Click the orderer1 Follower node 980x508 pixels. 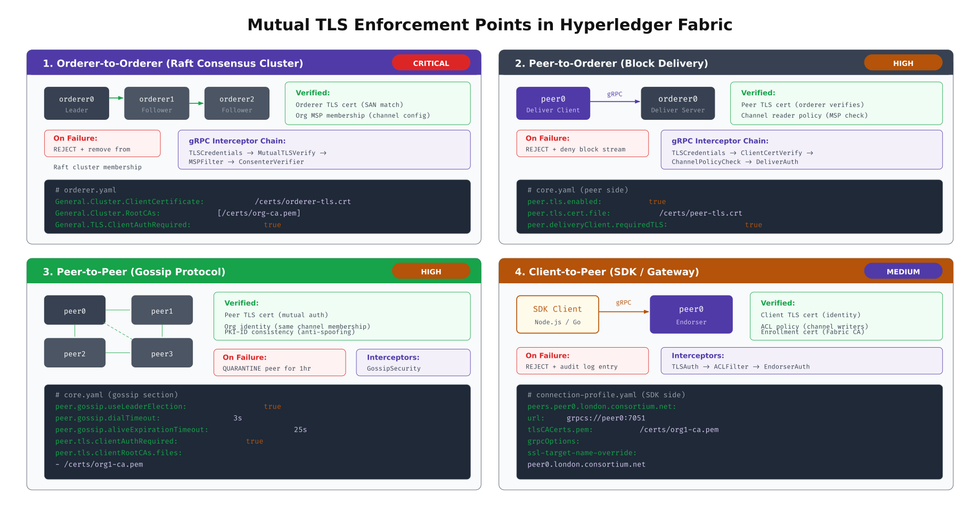[157, 103]
